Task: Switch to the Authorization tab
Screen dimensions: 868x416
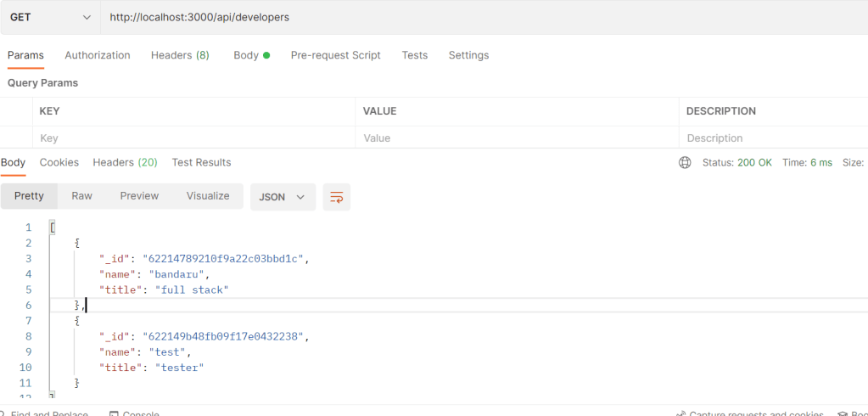Action: pos(98,55)
